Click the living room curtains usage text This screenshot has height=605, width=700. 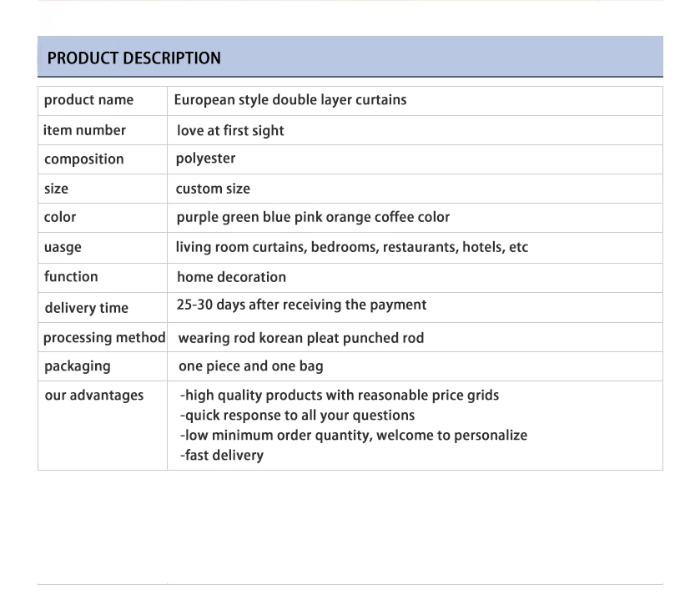351,247
